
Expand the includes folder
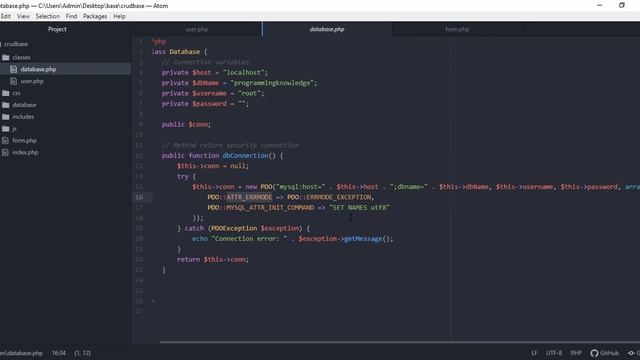pyautogui.click(x=23, y=117)
